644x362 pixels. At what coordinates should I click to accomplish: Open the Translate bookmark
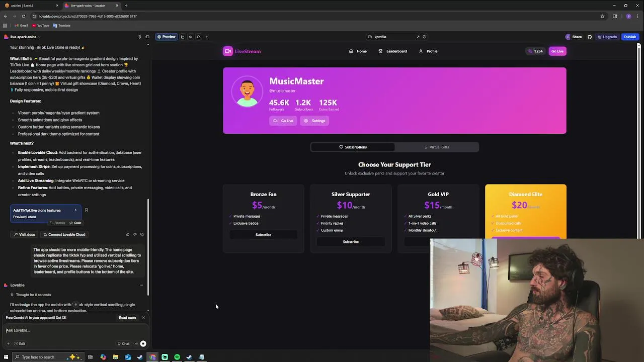click(61, 26)
